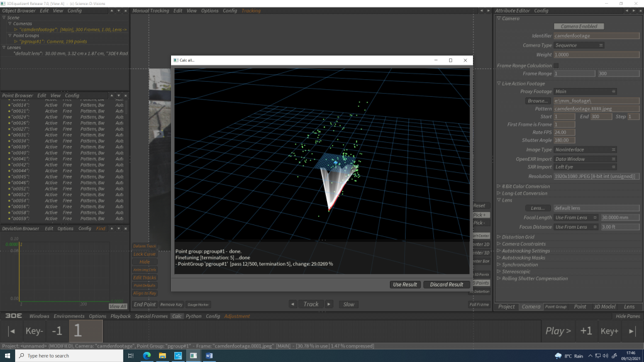Open Microsoft Edge from taskbar
Screen dimensions: 644x362
tap(147, 356)
